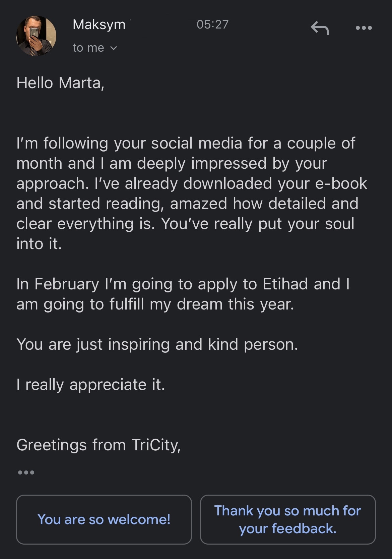
Task: Tap the line "I really appreciate it."
Action: [x=91, y=385]
